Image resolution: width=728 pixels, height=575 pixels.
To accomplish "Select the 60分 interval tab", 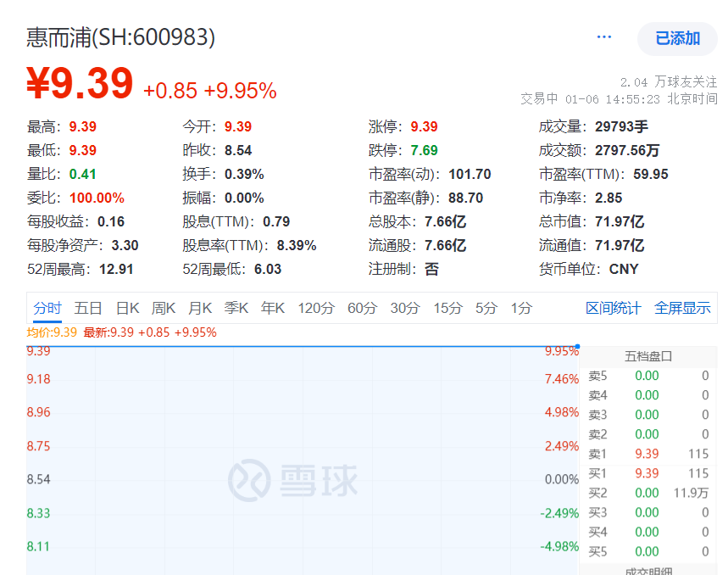I will click(x=362, y=308).
